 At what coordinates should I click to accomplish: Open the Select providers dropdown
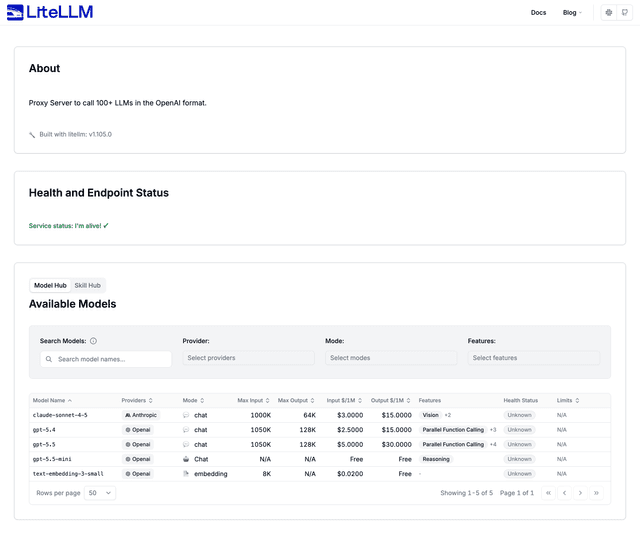point(248,358)
